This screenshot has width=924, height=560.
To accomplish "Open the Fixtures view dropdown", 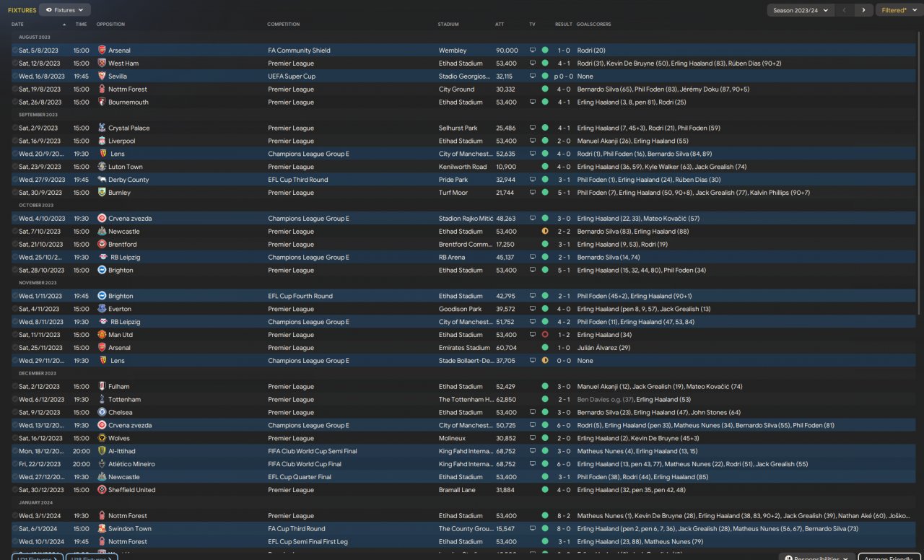I will (x=64, y=10).
